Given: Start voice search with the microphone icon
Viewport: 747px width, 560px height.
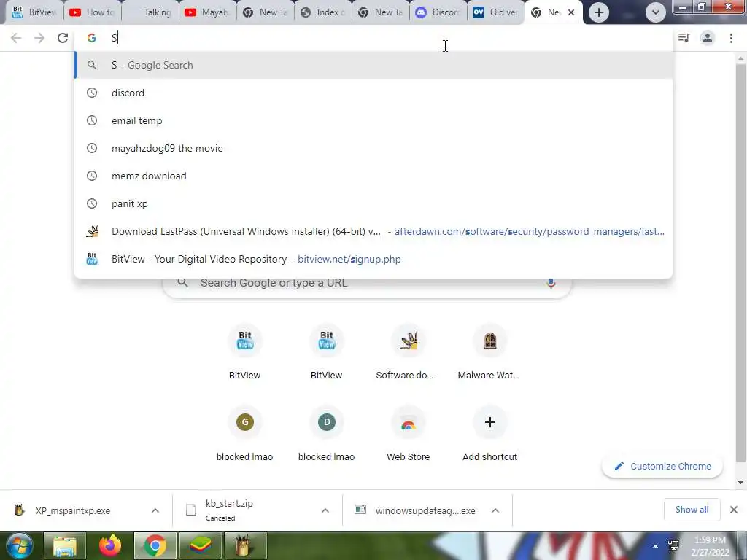Looking at the screenshot, I should 551,283.
